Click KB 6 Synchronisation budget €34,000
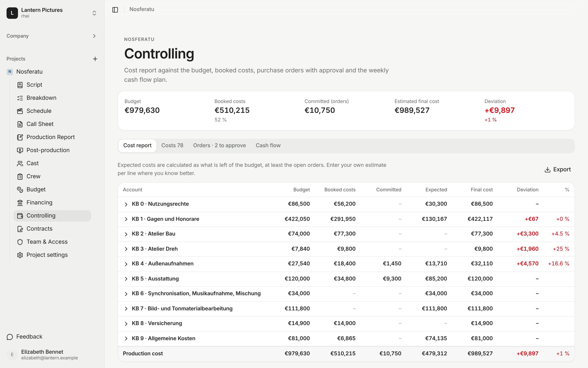The width and height of the screenshot is (588, 368). (299, 294)
